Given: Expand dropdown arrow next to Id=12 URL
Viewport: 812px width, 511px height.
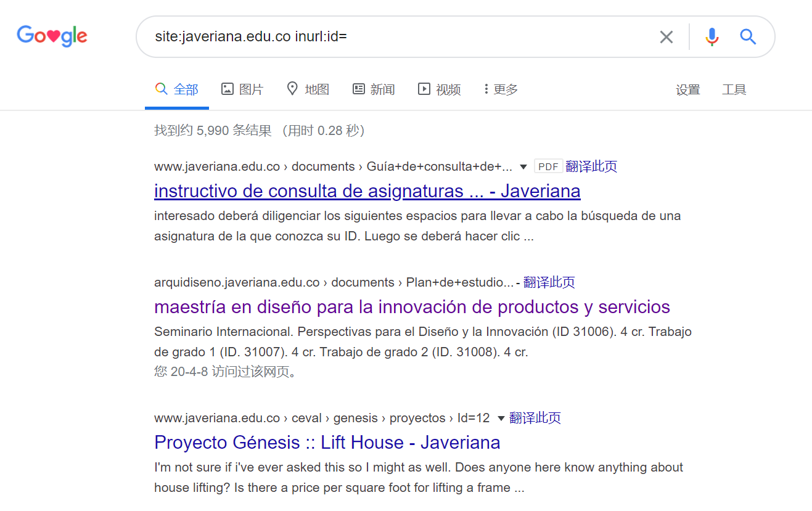Looking at the screenshot, I should tap(501, 419).
